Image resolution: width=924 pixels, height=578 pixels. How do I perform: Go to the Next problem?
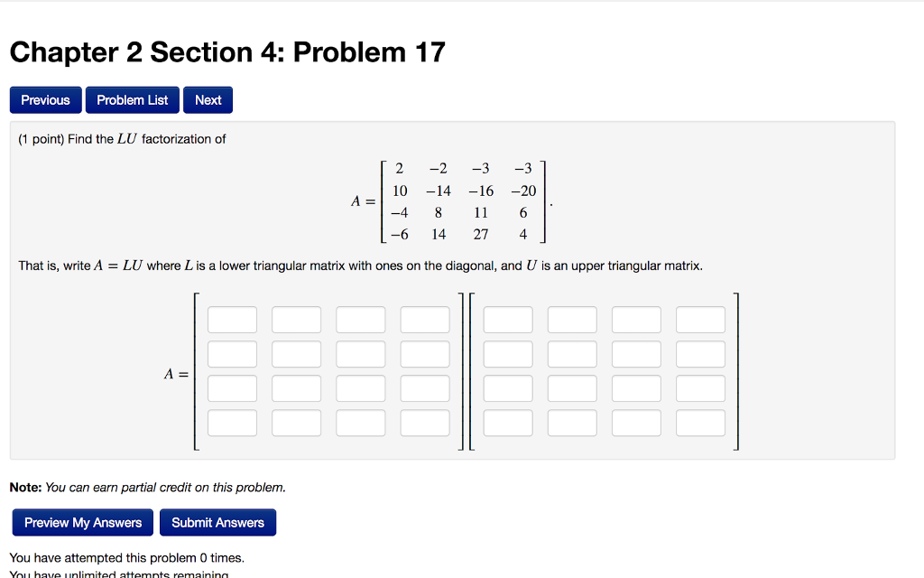click(208, 99)
